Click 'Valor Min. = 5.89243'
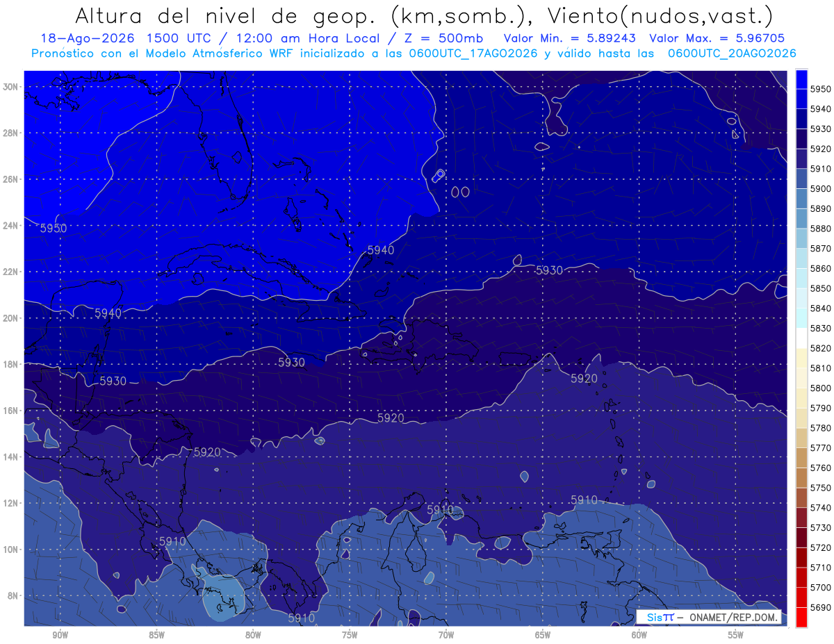 (x=569, y=39)
